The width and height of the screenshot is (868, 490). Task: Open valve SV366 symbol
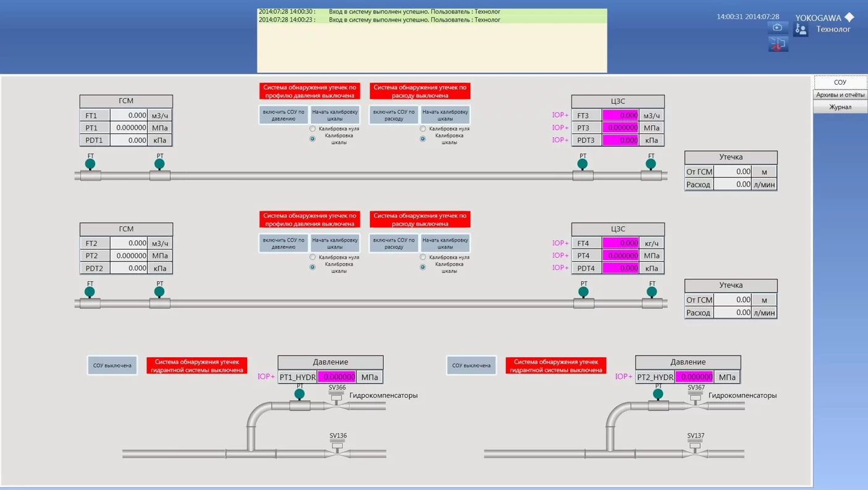point(337,400)
